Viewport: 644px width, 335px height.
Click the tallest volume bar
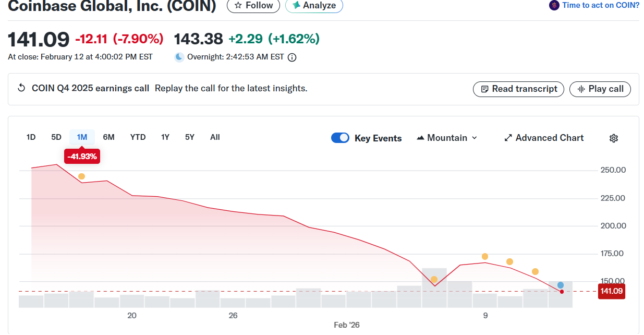click(x=434, y=288)
